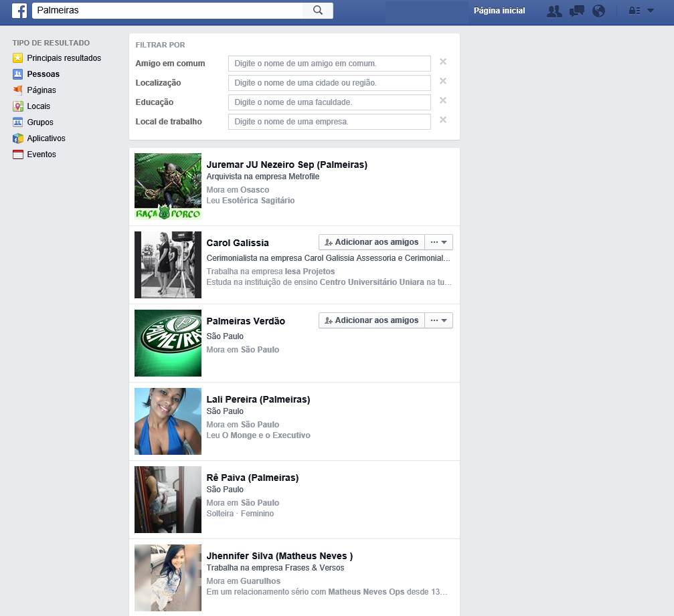This screenshot has width=674, height=616.
Task: Open messages icon in top bar
Action: [x=576, y=11]
